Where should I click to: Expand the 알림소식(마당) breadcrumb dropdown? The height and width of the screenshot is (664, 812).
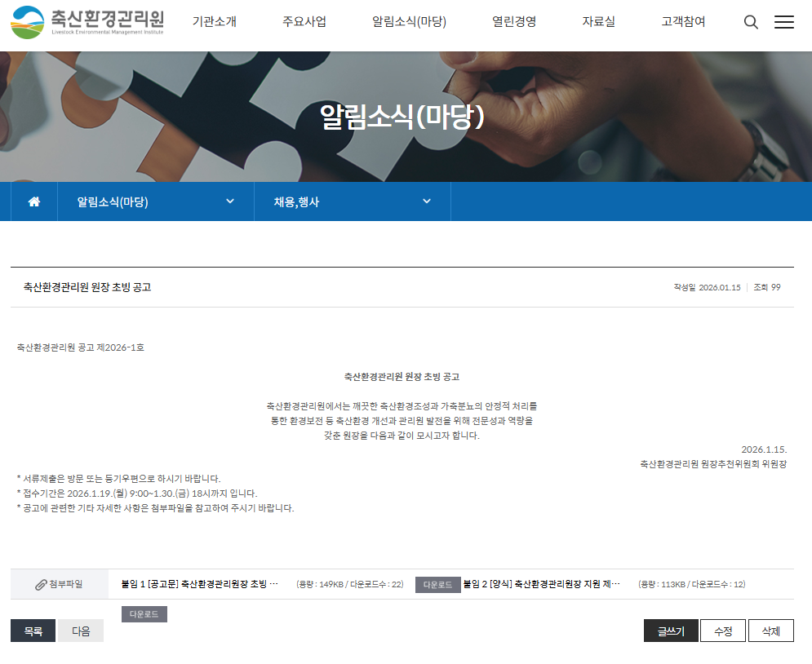[x=230, y=201]
